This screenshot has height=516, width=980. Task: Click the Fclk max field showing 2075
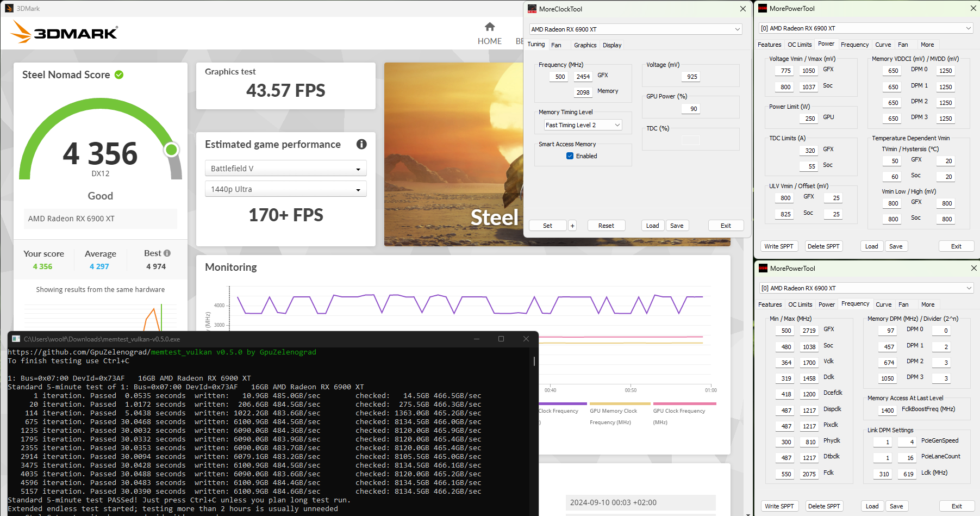point(809,474)
